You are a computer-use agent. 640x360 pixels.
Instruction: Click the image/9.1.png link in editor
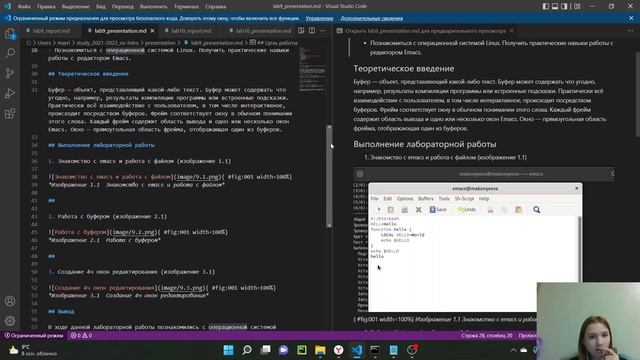[x=198, y=177]
